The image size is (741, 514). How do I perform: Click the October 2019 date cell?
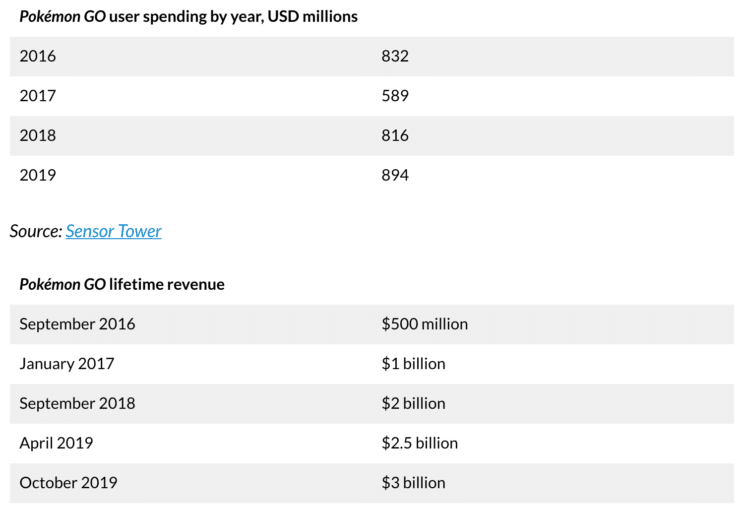click(68, 482)
